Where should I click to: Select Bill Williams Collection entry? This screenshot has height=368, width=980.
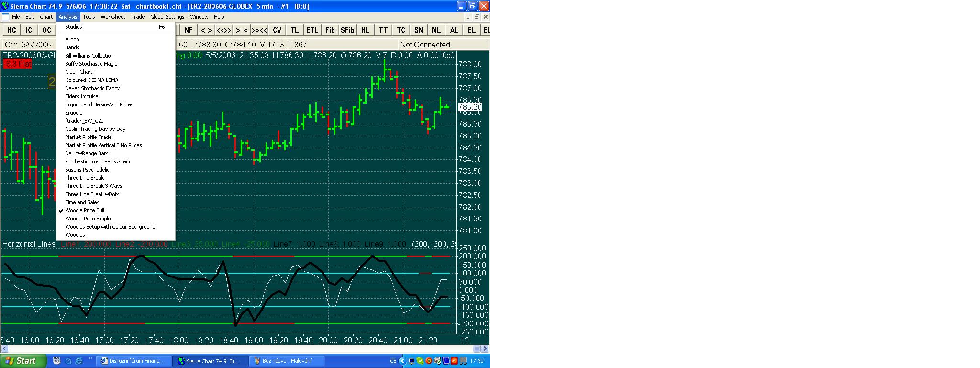(116, 56)
